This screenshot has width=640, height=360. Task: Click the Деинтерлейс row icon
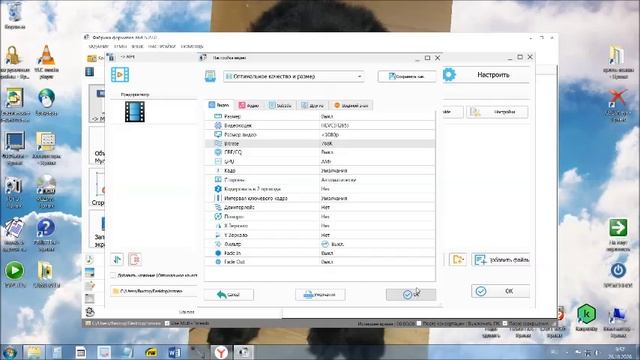click(218, 207)
